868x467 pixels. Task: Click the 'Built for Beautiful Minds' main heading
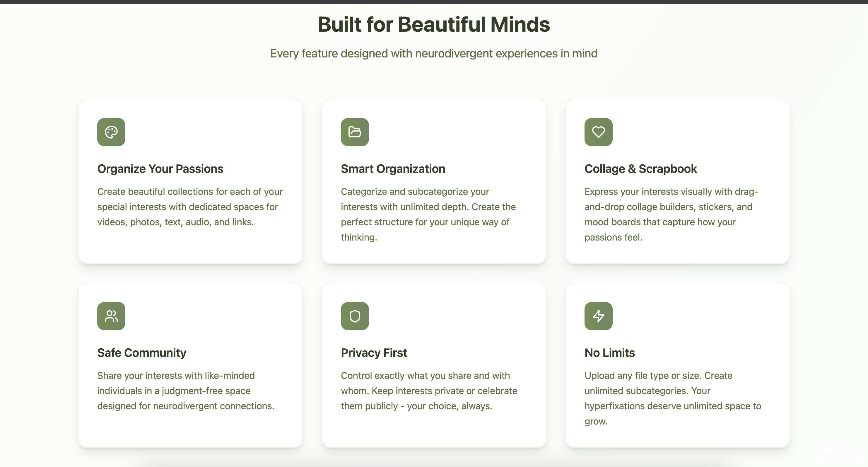tap(434, 24)
